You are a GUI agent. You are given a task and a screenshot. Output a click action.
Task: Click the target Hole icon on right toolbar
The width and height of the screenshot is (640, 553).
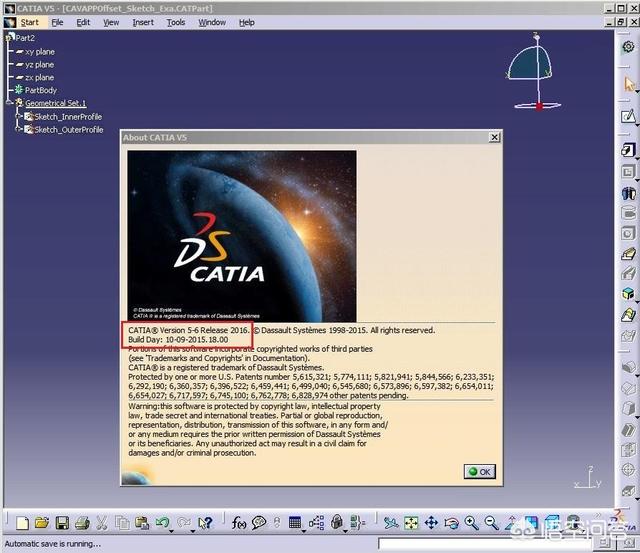pos(628,469)
